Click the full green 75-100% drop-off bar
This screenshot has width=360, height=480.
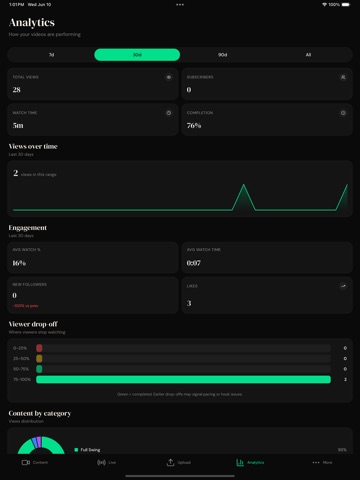(x=183, y=379)
